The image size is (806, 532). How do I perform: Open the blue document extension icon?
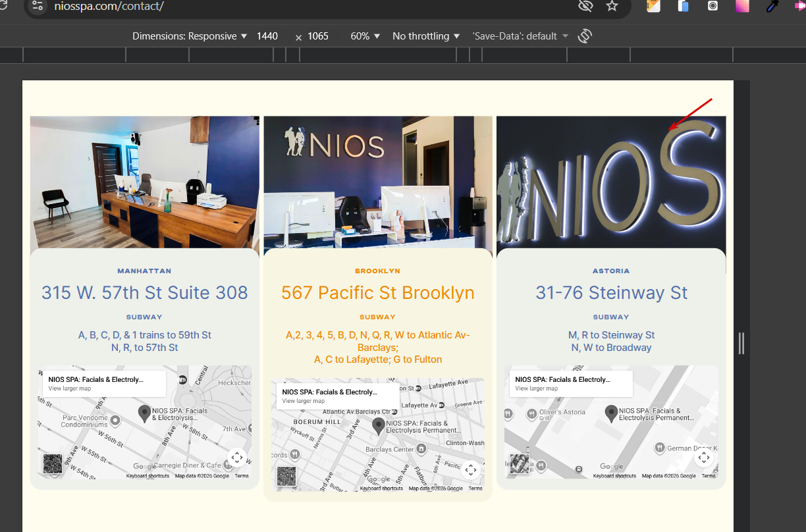coord(683,6)
